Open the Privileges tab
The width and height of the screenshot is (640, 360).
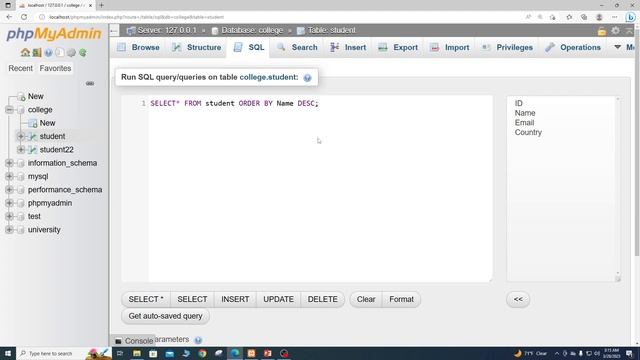point(507,47)
